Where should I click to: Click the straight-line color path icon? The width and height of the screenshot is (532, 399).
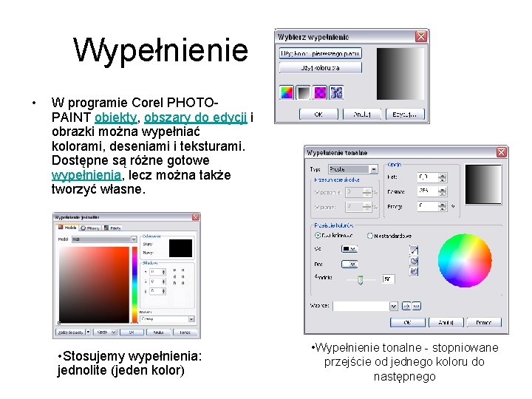[414, 250]
